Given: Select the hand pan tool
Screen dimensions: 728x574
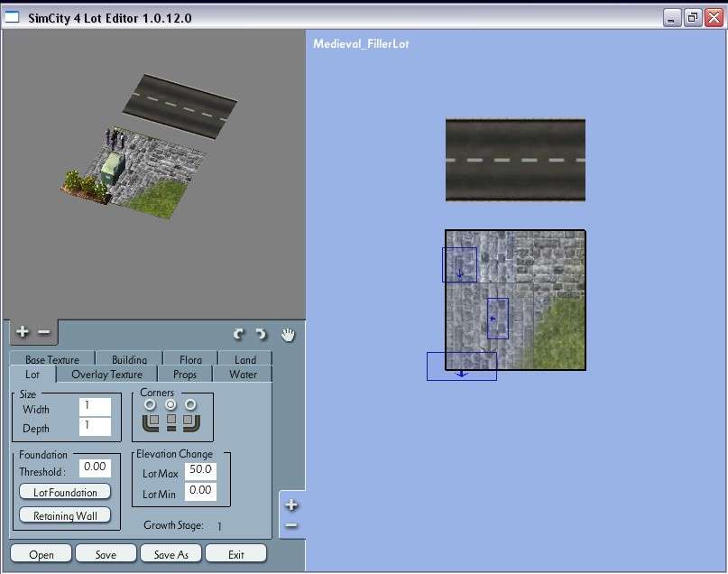Looking at the screenshot, I should pyautogui.click(x=288, y=334).
